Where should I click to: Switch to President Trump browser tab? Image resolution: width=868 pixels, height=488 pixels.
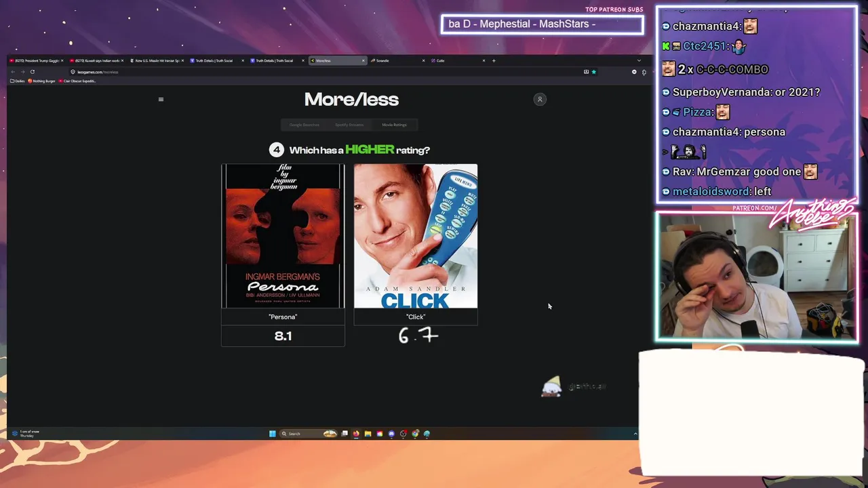35,60
